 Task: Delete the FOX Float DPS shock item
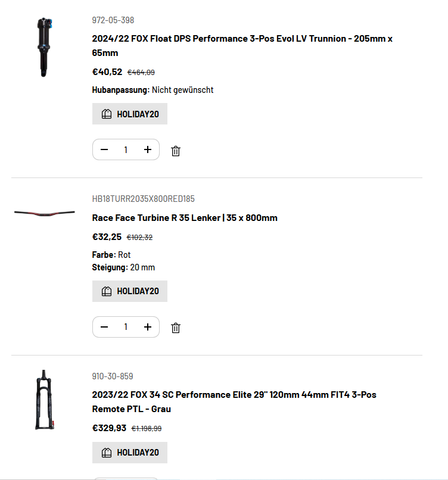tap(176, 151)
